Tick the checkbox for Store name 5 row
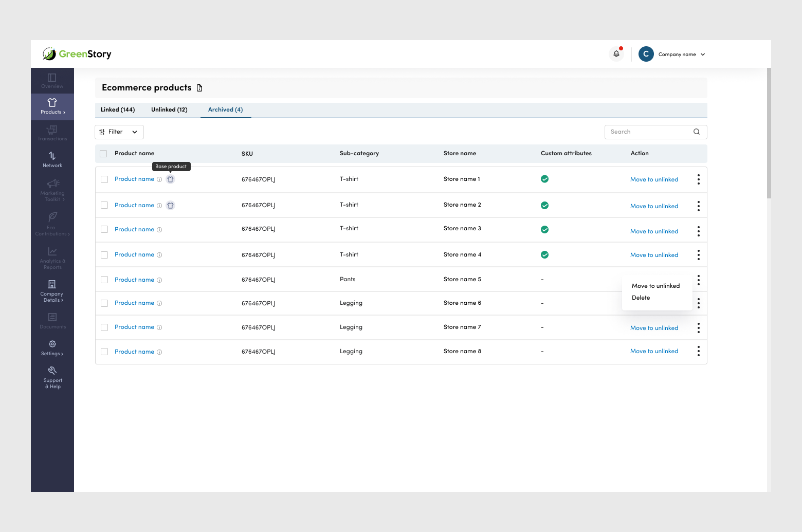 pyautogui.click(x=104, y=280)
